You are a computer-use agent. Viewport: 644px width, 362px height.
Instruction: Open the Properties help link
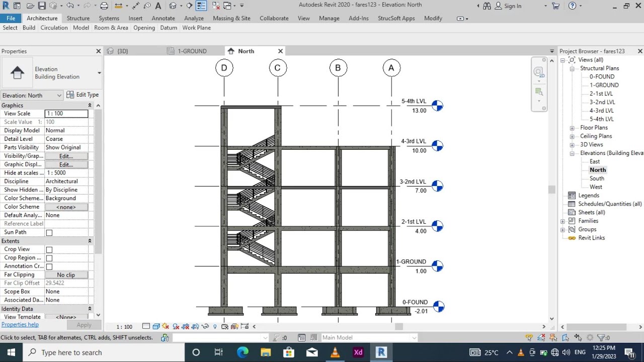(x=20, y=325)
